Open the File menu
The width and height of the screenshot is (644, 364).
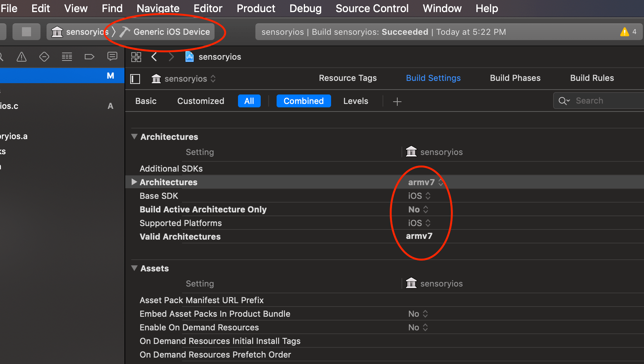(x=9, y=8)
